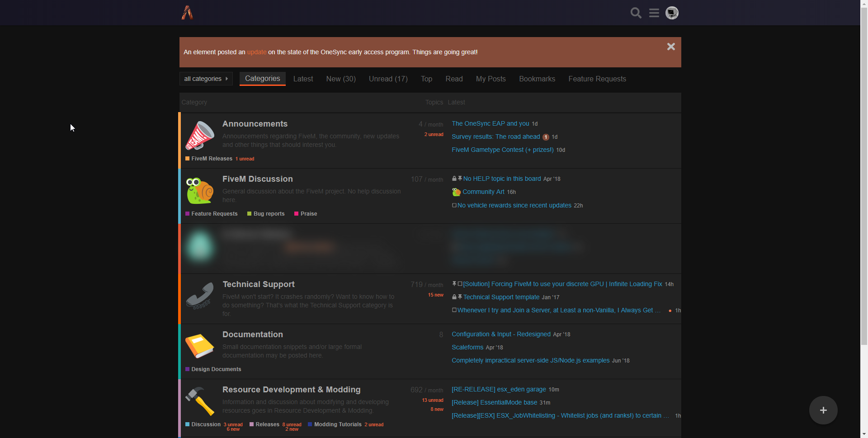Image resolution: width=868 pixels, height=438 pixels.
Task: Open the update link in banner
Action: [256, 52]
